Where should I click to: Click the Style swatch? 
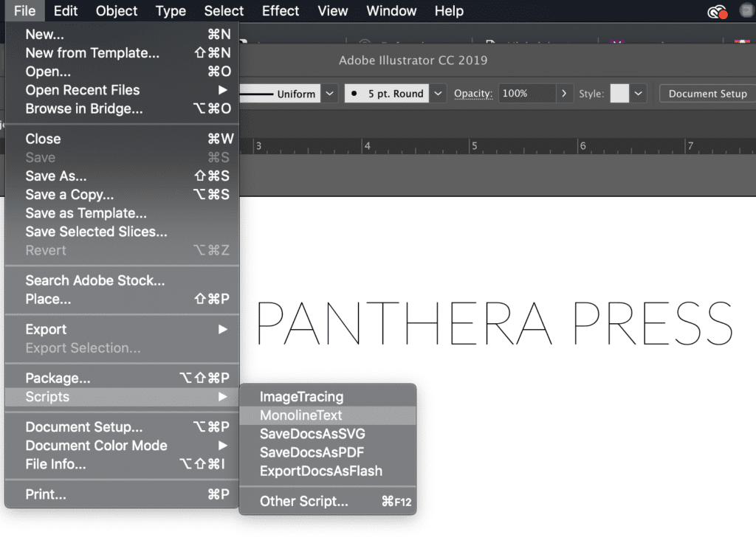(x=619, y=94)
